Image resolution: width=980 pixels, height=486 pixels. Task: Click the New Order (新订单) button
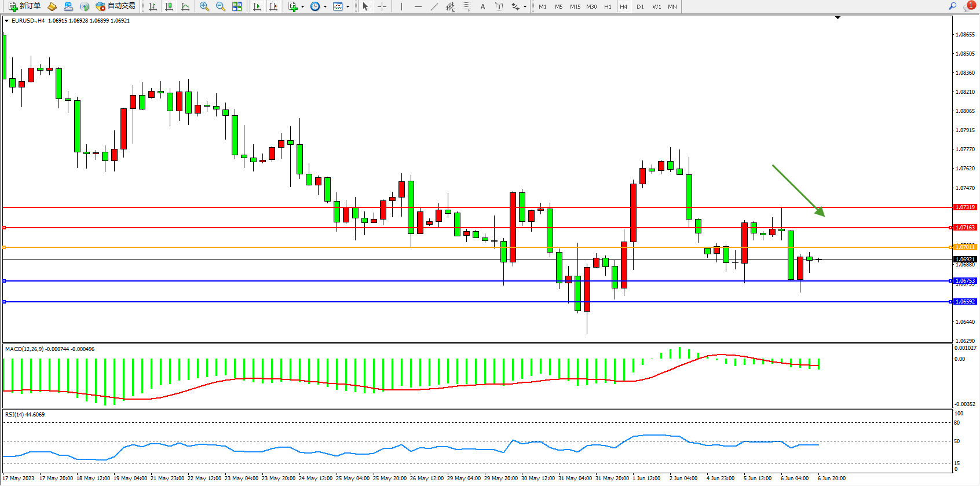click(24, 6)
